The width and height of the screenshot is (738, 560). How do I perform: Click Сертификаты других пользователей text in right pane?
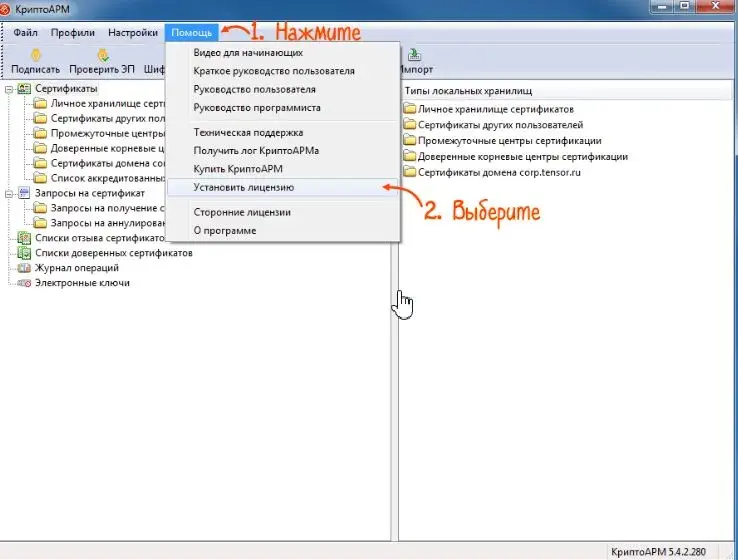[x=500, y=125]
